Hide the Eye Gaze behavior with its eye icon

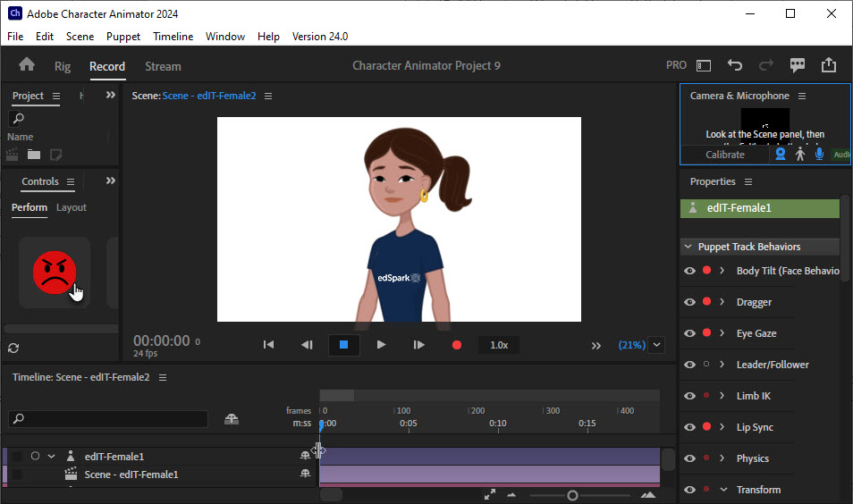click(x=689, y=333)
